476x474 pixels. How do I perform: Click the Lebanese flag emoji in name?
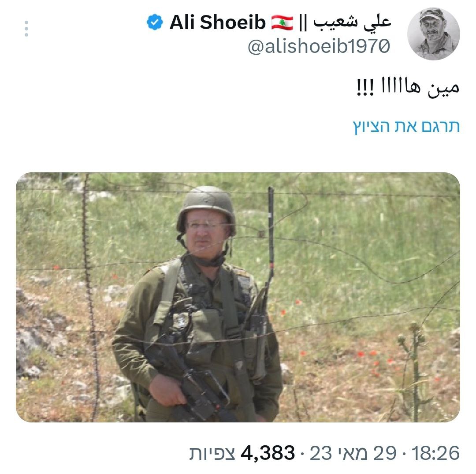pyautogui.click(x=283, y=23)
